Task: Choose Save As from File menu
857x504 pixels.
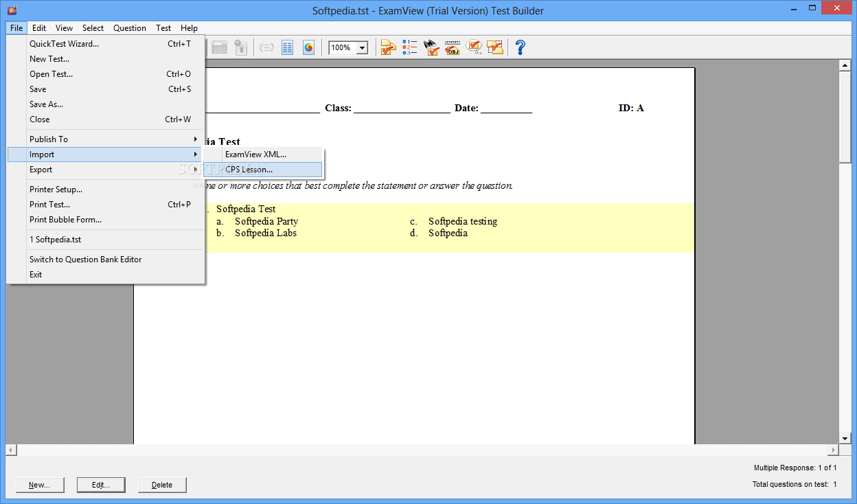Action: [106, 104]
